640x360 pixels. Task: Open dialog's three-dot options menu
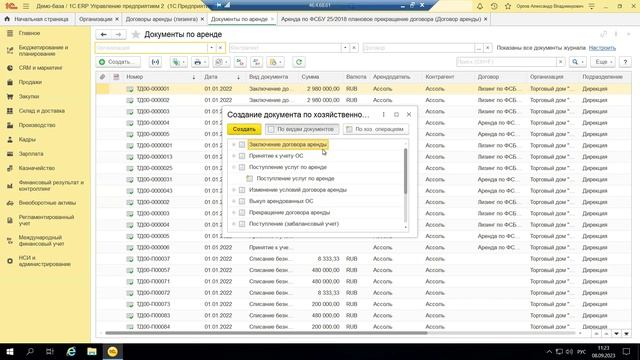[x=383, y=115]
